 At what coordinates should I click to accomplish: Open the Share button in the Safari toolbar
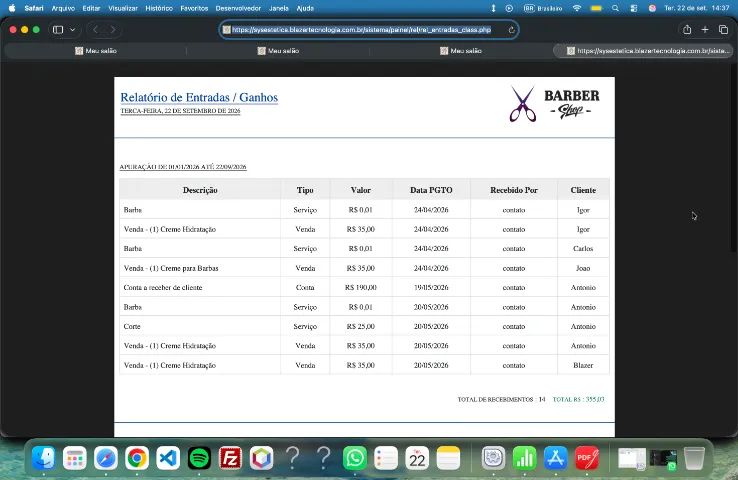[687, 30]
